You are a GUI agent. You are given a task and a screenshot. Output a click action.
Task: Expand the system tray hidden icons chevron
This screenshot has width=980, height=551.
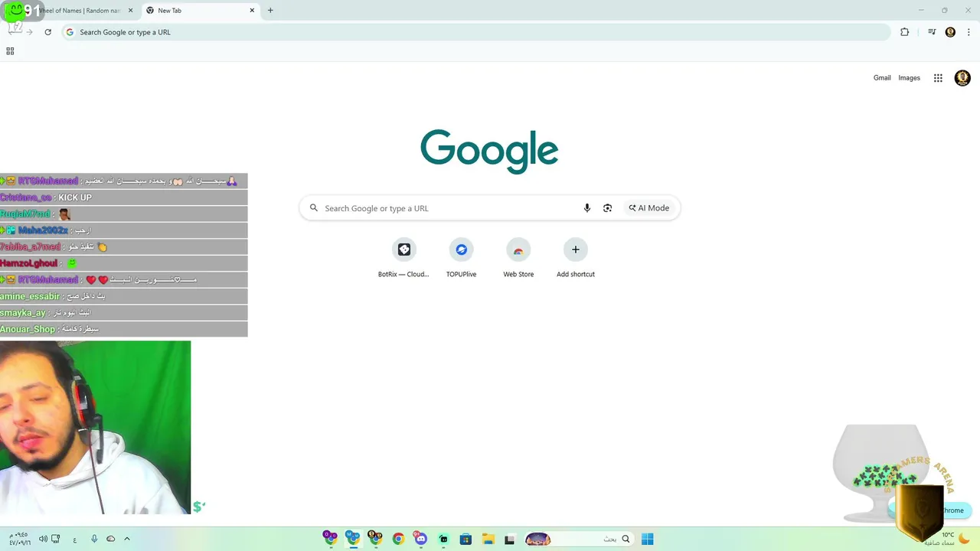127,539
